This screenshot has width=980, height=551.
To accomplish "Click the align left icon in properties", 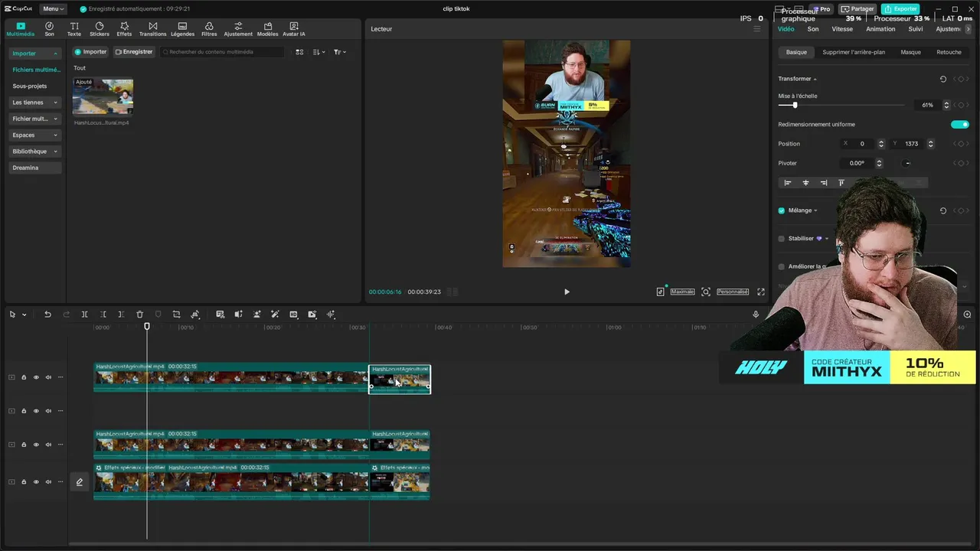I will (x=787, y=183).
